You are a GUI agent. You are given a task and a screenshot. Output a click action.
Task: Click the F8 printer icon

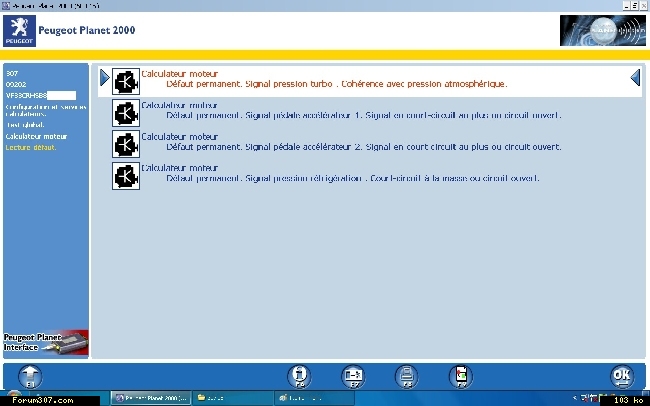407,377
